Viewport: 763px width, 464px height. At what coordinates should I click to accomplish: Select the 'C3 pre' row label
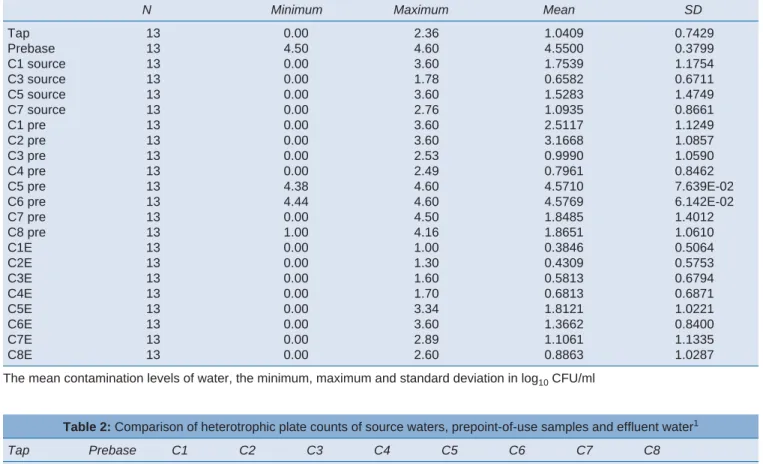pyautogui.click(x=27, y=156)
